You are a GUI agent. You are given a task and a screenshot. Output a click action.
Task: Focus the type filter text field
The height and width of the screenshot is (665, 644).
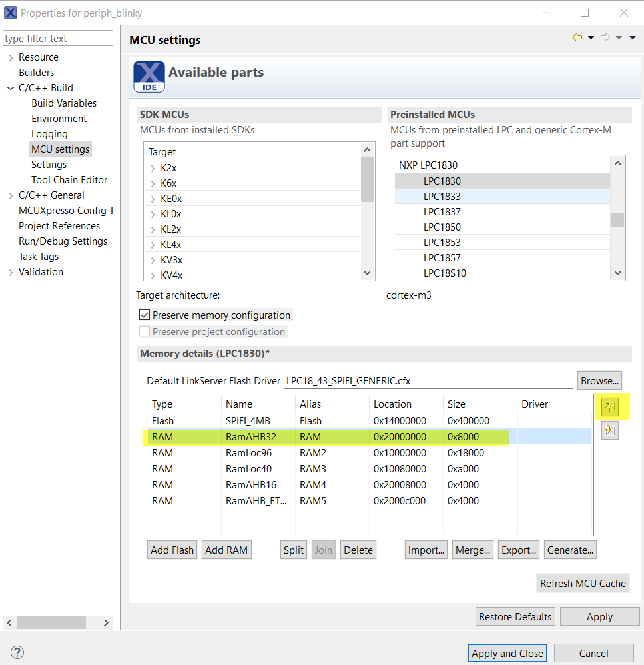coord(58,38)
